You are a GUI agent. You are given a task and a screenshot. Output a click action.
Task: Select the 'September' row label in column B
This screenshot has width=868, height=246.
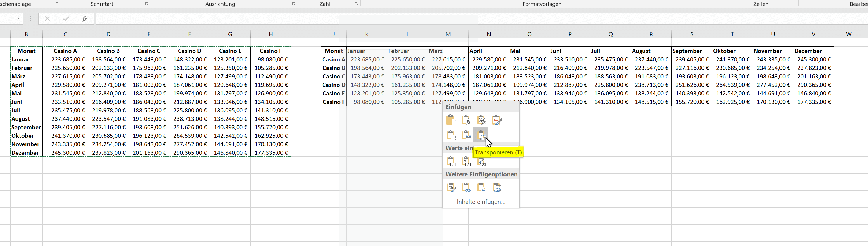[27, 127]
